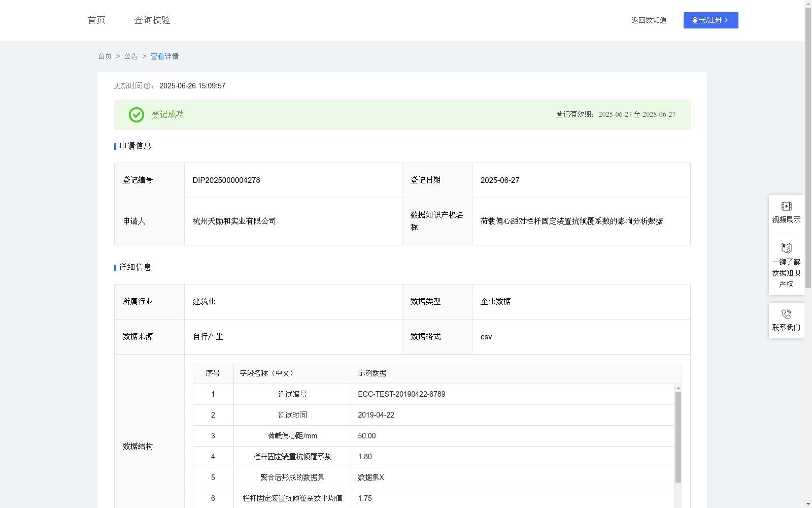The width and height of the screenshot is (812, 508).
Task: Click sample value 50.00
Action: [x=367, y=436]
